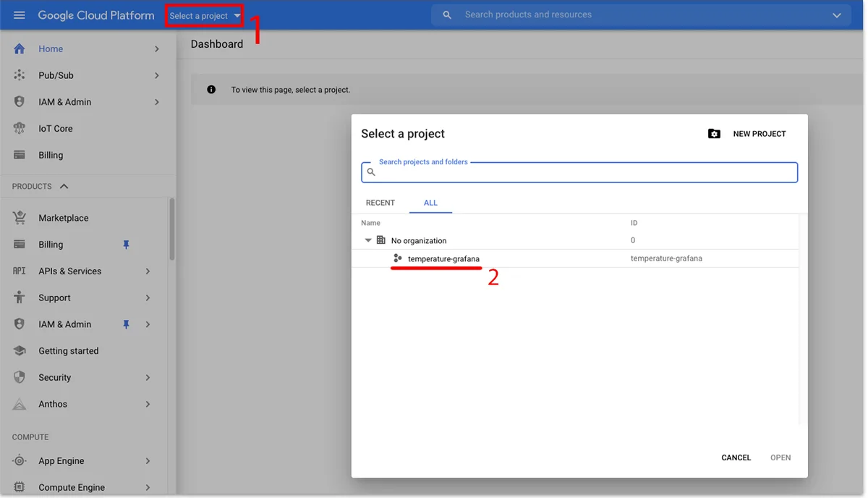Open the Select a project dropdown
868x498 pixels.
(205, 16)
